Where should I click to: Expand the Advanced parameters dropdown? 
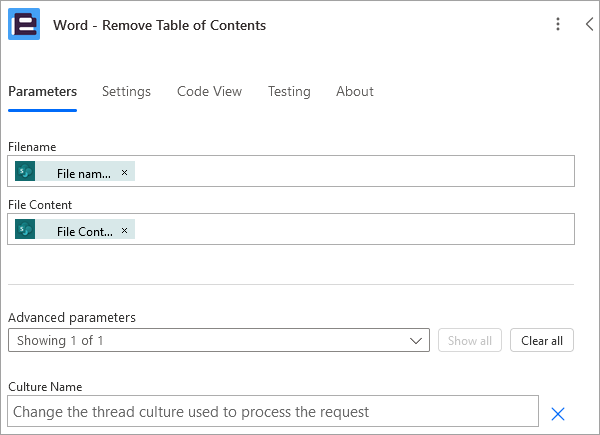[219, 340]
